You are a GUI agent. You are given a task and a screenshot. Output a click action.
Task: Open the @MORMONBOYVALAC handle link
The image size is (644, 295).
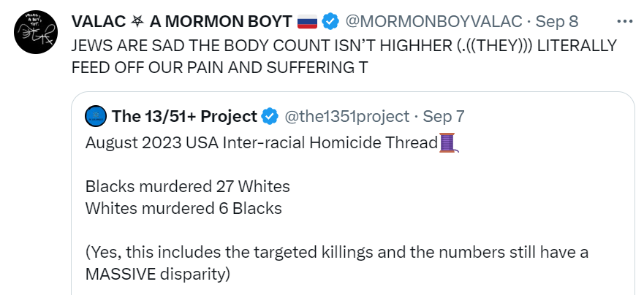point(433,21)
